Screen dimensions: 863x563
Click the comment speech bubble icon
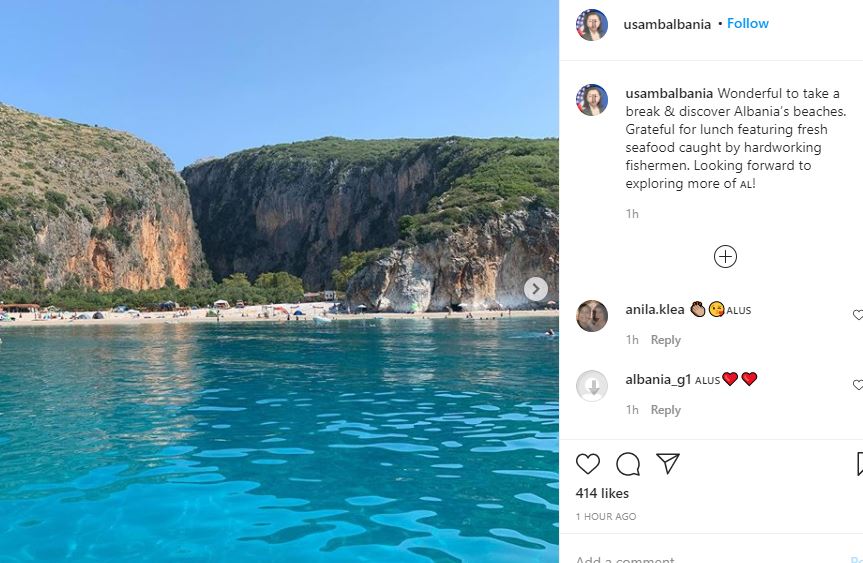point(628,464)
